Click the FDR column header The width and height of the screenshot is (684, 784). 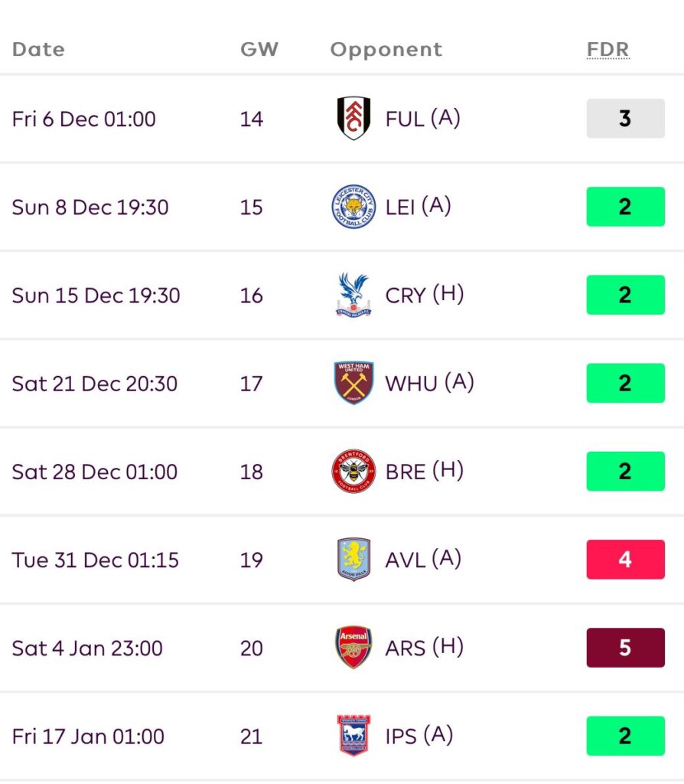click(607, 50)
